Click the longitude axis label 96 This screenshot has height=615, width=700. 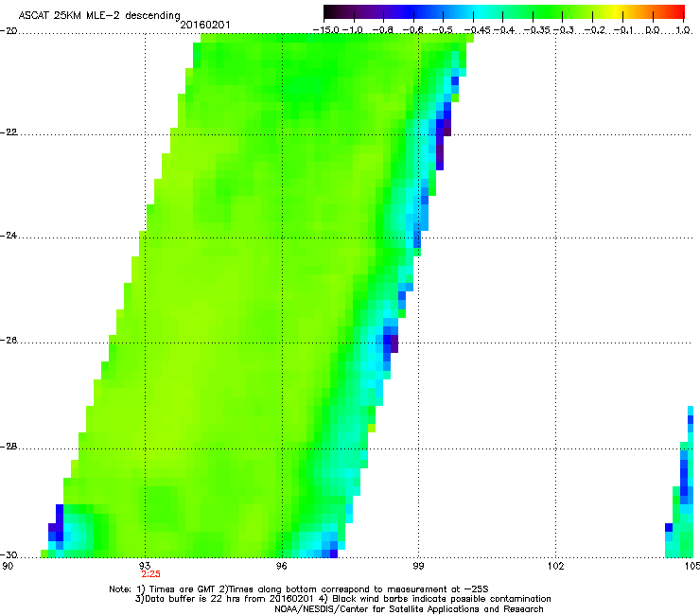pos(282,567)
